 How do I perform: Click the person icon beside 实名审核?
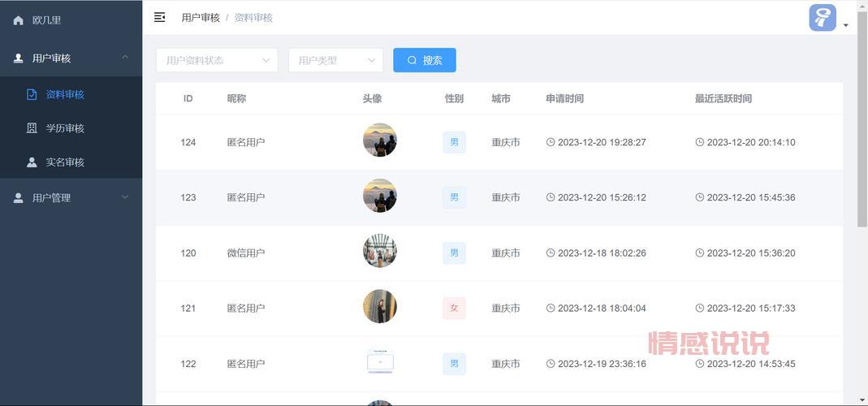coord(32,162)
